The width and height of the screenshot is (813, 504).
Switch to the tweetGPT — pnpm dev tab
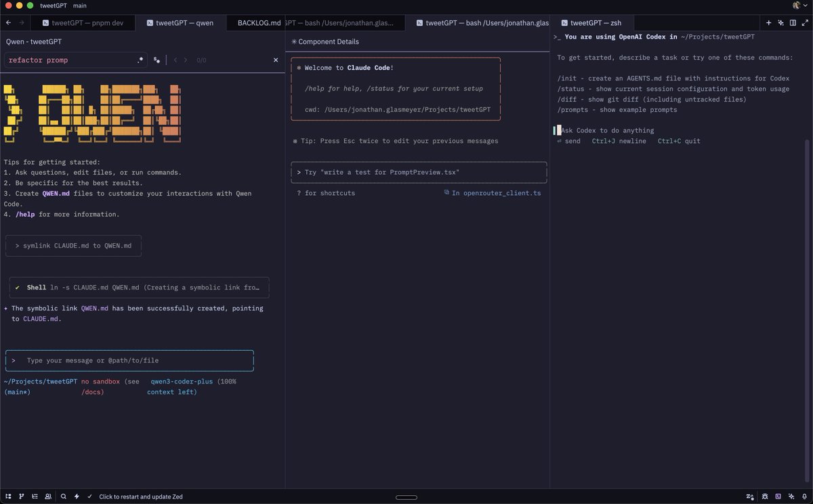coord(83,22)
